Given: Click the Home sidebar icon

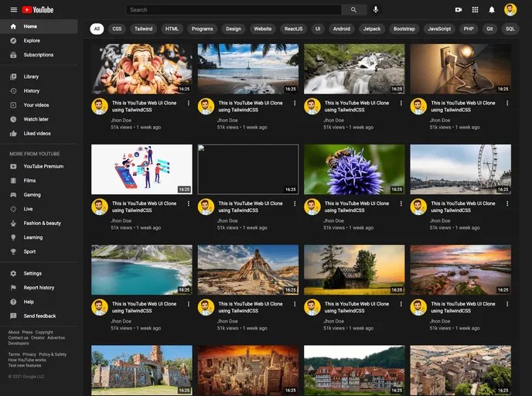Looking at the screenshot, I should [13, 26].
